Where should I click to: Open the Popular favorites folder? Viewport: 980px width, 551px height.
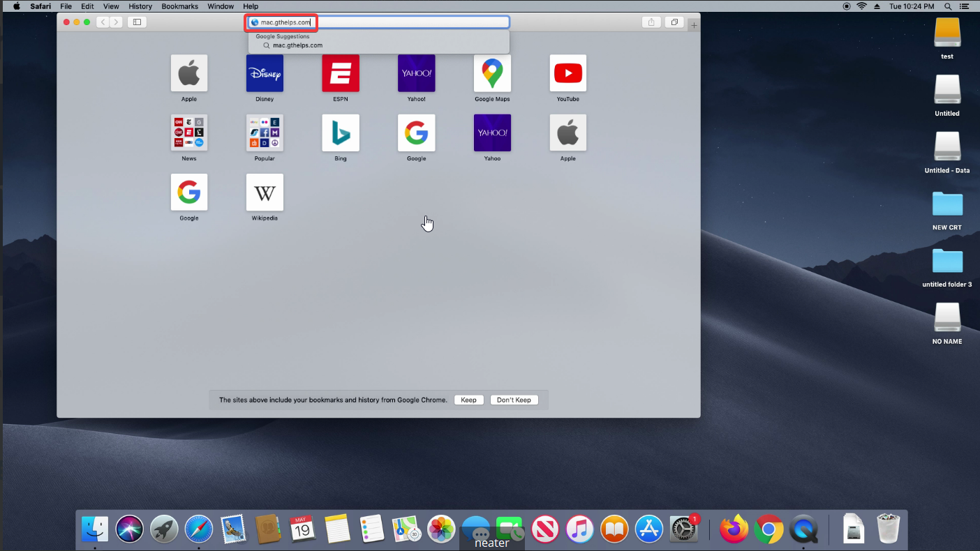coord(265,133)
